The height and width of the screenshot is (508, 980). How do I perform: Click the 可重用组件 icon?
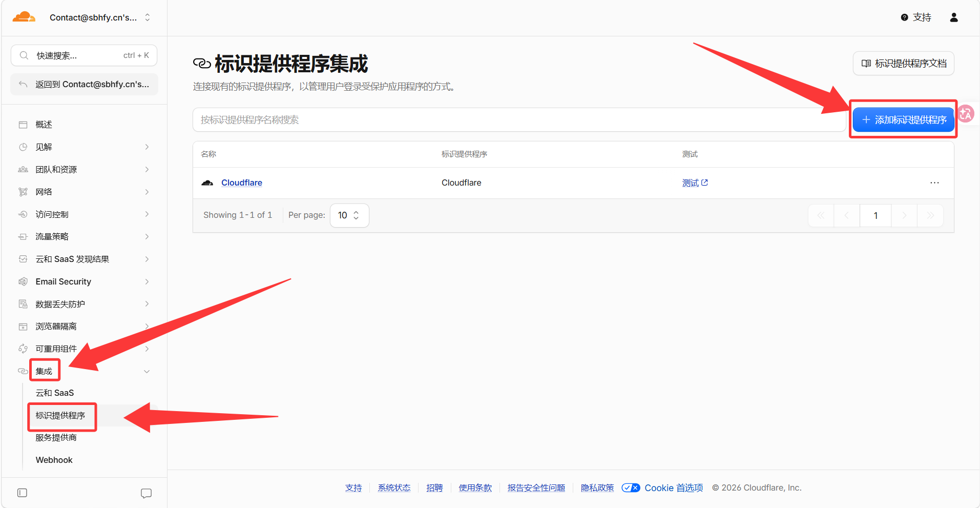pyautogui.click(x=23, y=349)
